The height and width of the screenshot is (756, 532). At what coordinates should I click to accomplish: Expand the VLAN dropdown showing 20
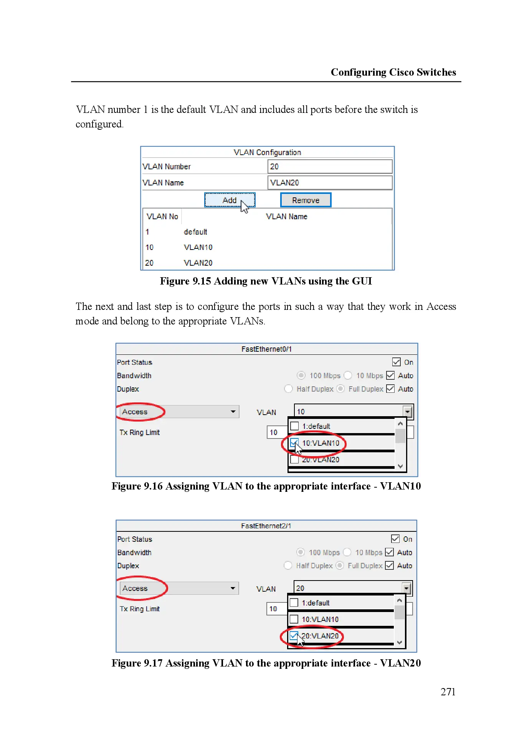(406, 588)
